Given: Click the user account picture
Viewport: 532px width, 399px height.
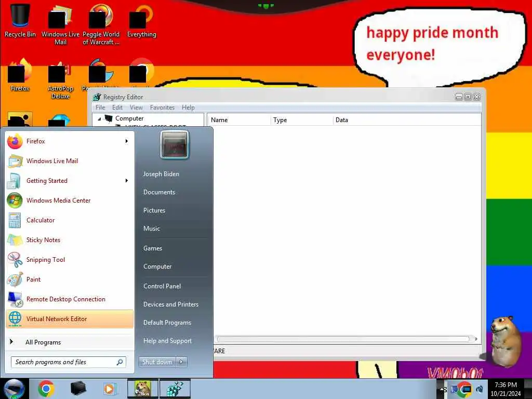Looking at the screenshot, I should coord(175,145).
